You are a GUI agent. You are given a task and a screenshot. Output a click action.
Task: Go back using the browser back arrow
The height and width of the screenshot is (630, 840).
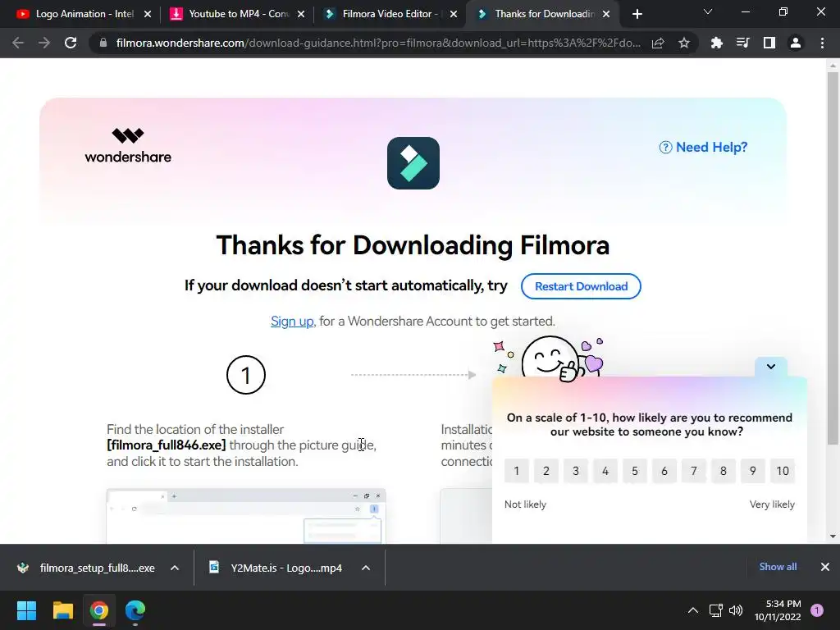click(18, 43)
